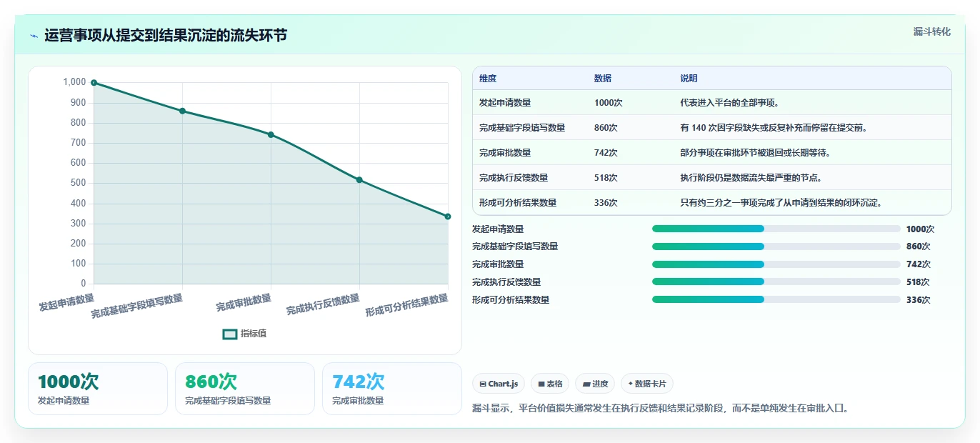Screen dimensions: 980x443
Task: Click the 说明 column header in the table
Action: click(x=689, y=79)
